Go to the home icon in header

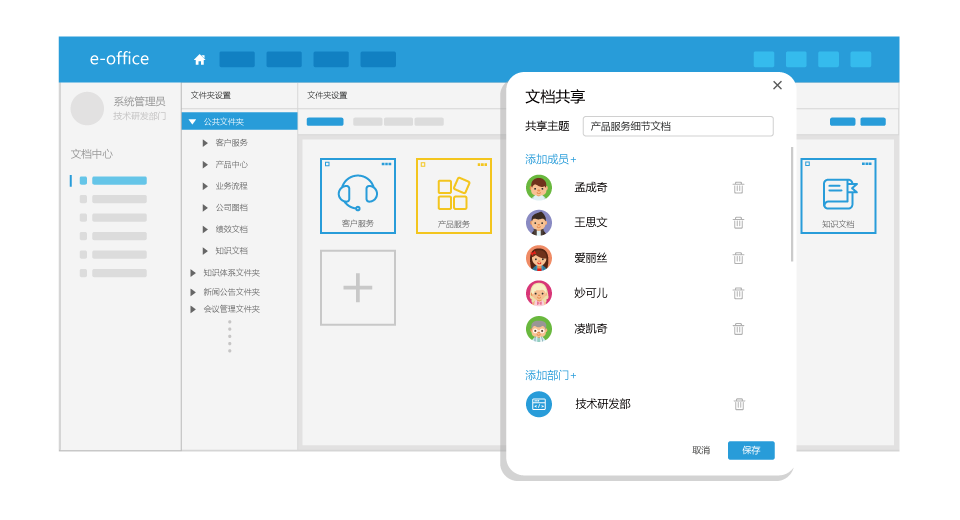pyautogui.click(x=200, y=59)
